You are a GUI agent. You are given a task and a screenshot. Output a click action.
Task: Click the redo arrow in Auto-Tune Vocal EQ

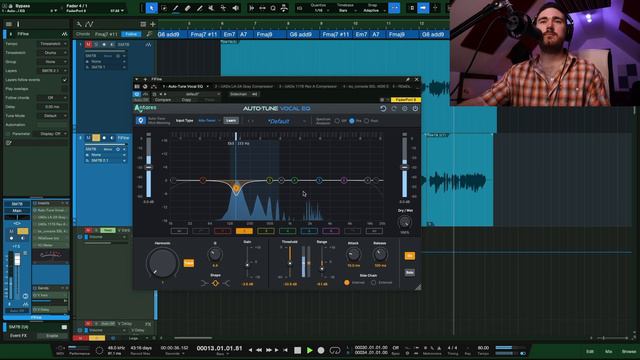click(x=394, y=109)
